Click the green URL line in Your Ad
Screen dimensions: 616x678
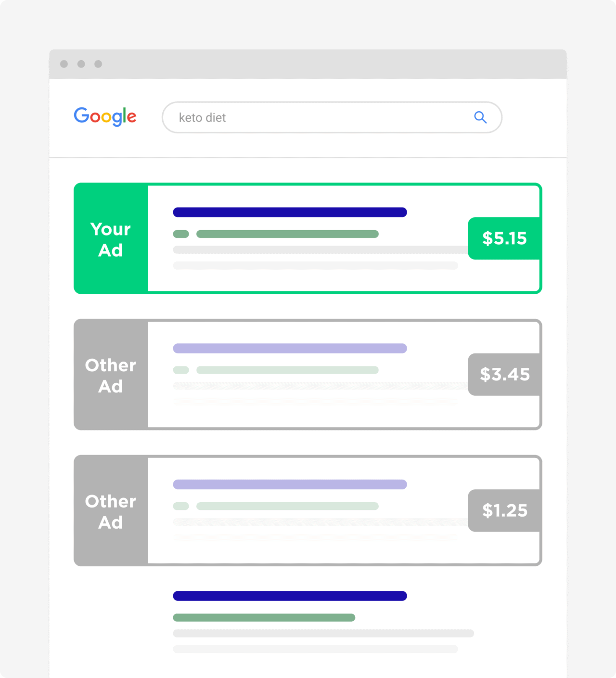(x=287, y=234)
